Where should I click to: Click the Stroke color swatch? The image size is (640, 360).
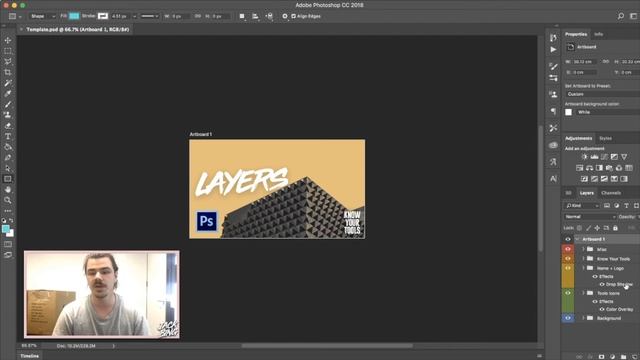pyautogui.click(x=103, y=16)
